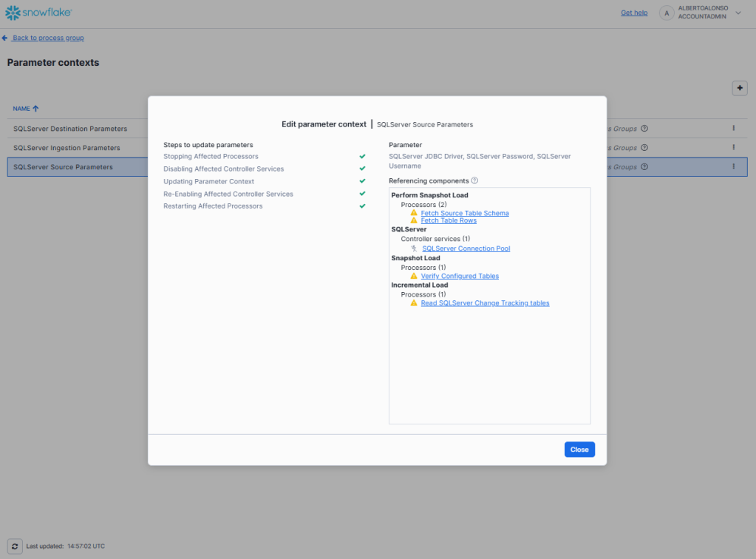The width and height of the screenshot is (756, 559).
Task: Expand the ALBERTOALONSO account dropdown
Action: 738,13
